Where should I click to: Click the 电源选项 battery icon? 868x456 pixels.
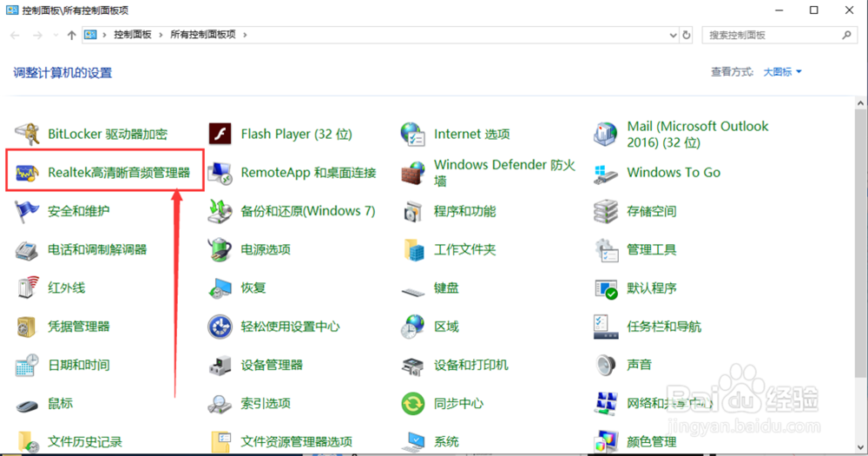[220, 250]
